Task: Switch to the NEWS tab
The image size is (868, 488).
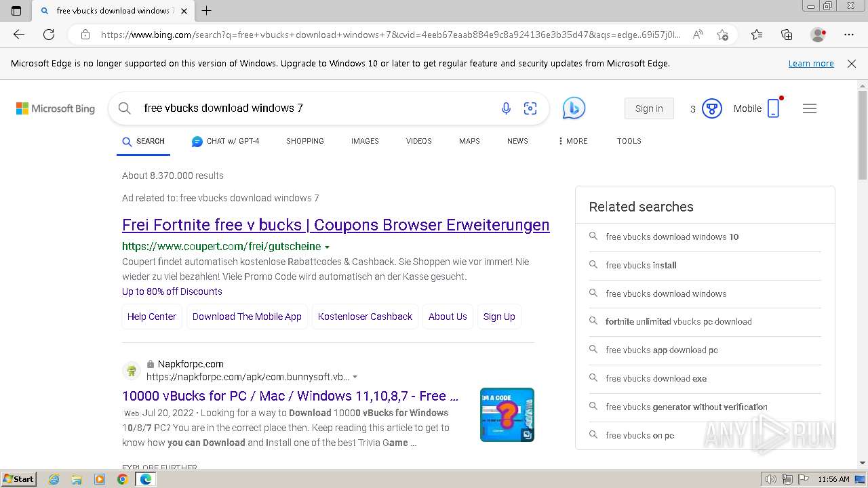Action: 517,141
